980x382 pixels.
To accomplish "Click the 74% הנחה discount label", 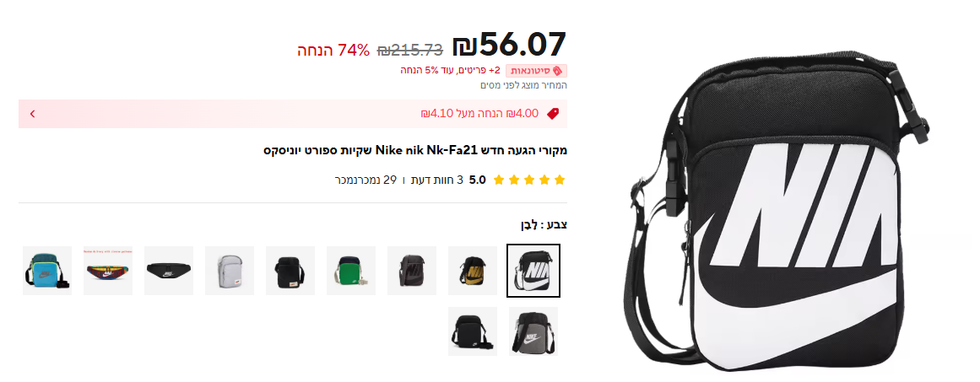I will click(333, 51).
